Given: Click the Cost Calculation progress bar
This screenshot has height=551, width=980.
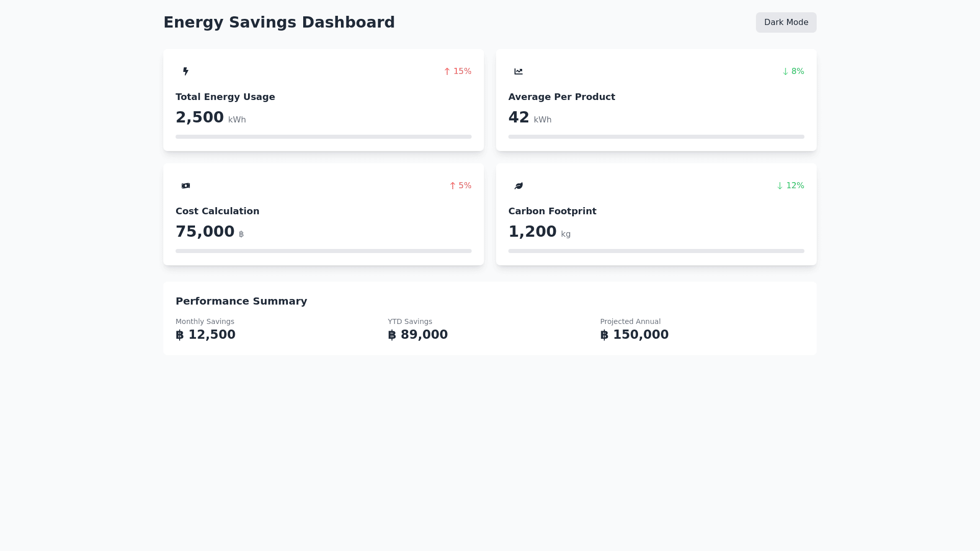Looking at the screenshot, I should [x=324, y=251].
